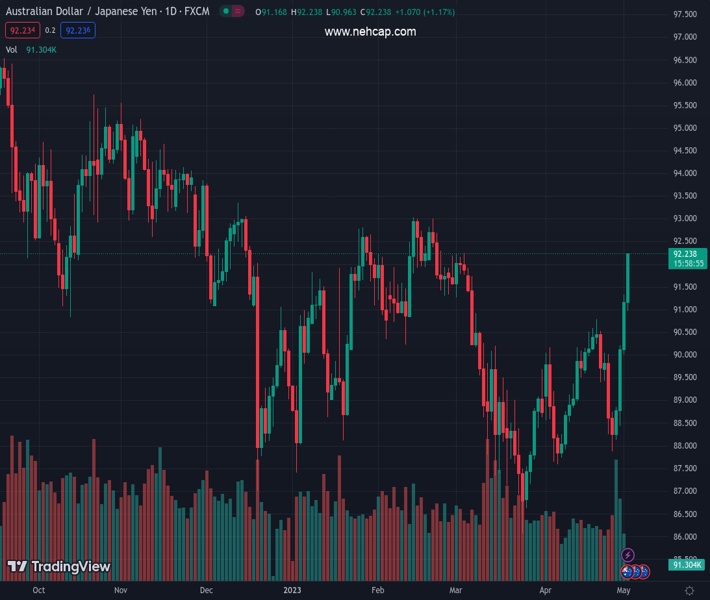The image size is (710, 600).
Task: Click the www.nehcap.com watermark text
Action: point(370,32)
